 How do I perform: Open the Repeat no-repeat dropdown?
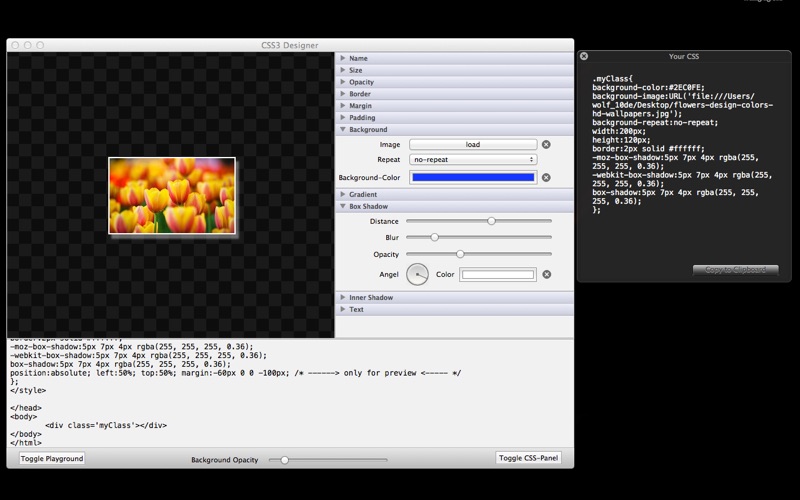[x=473, y=160]
